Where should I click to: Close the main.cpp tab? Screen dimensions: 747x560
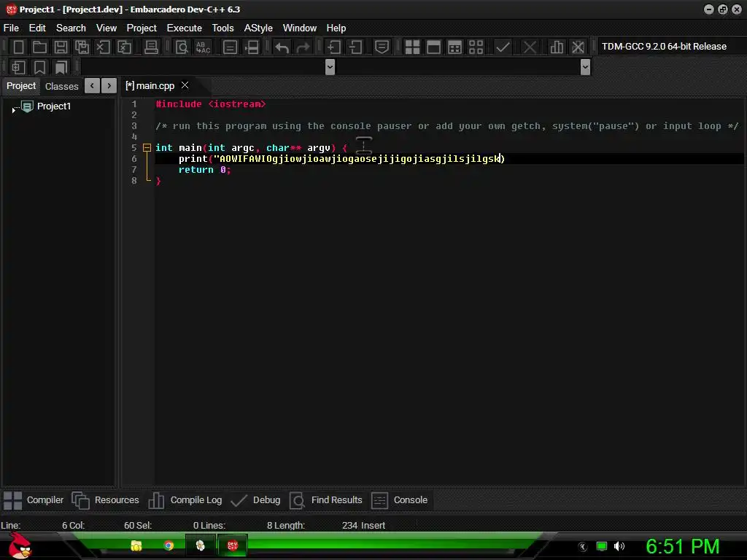[185, 85]
